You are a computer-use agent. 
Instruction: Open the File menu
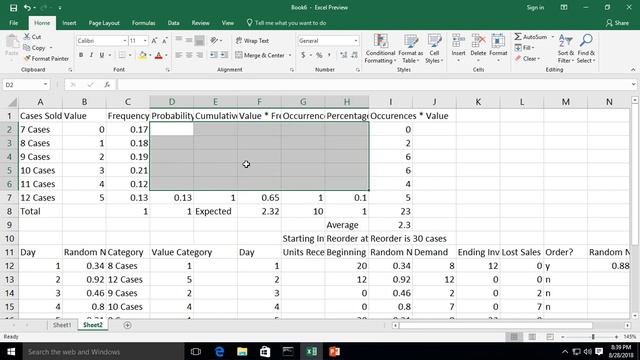point(13,23)
